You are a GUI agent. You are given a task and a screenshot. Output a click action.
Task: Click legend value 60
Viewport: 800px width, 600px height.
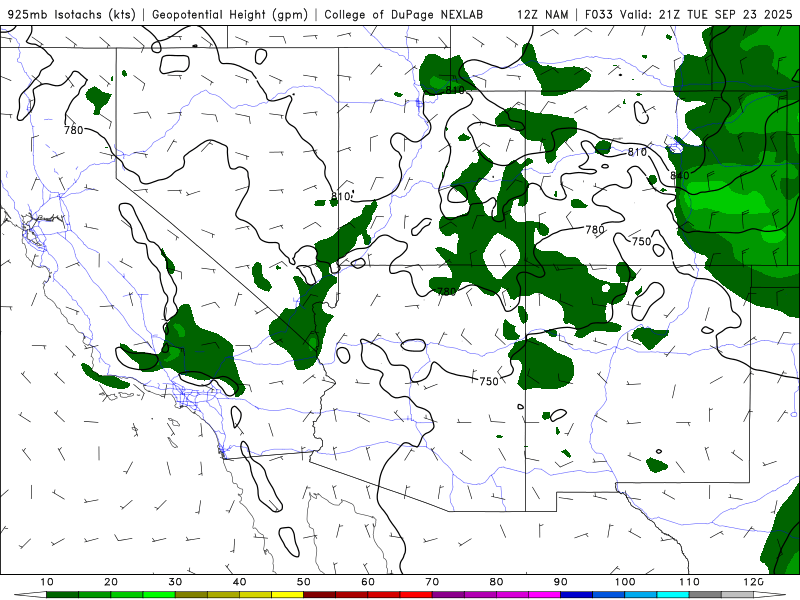pos(368,582)
